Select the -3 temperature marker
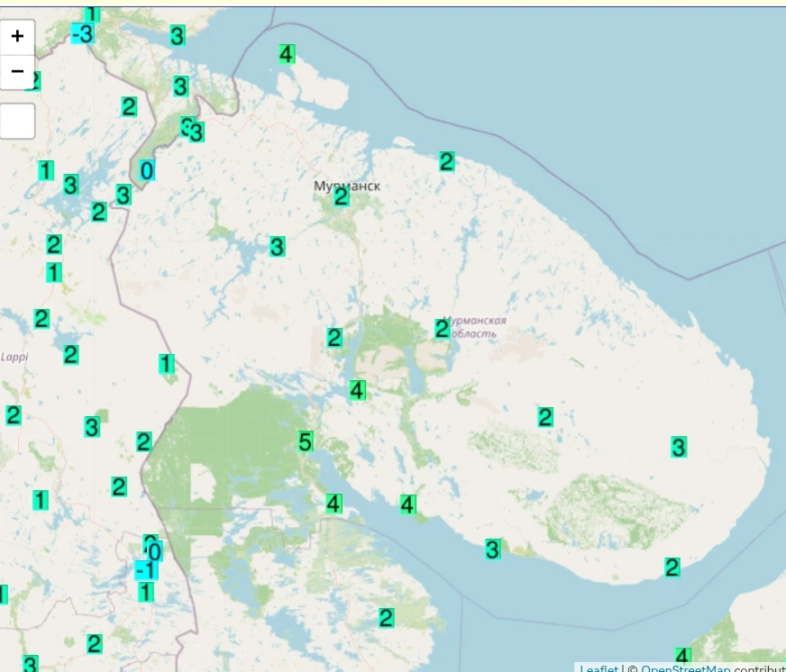 [x=83, y=34]
